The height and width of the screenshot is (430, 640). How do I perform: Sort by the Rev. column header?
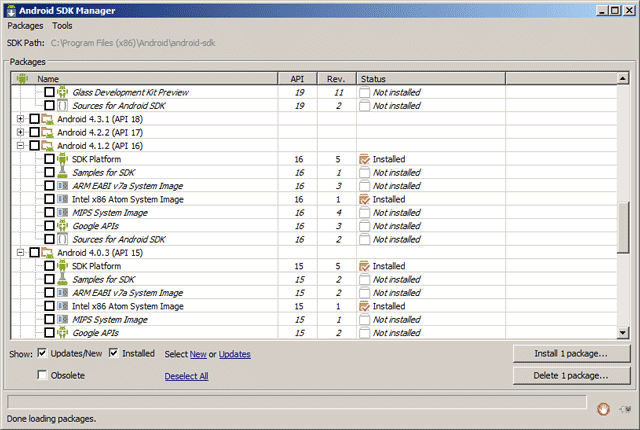336,79
